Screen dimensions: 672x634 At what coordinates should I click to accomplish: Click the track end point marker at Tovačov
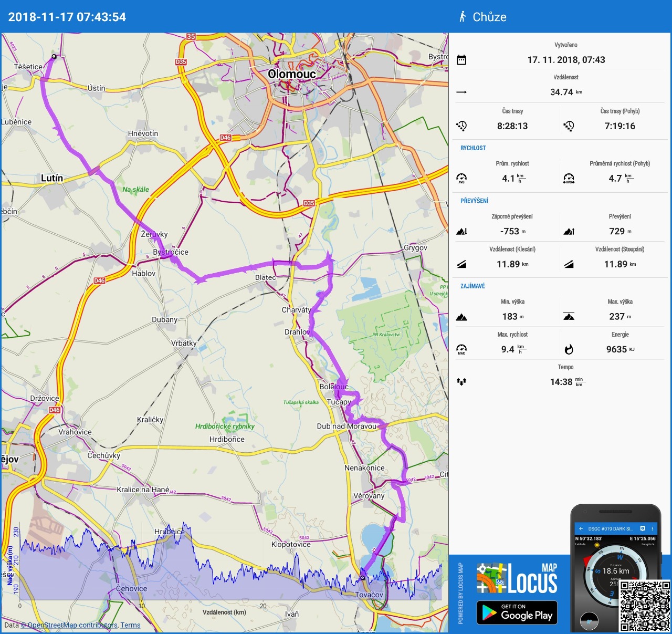point(362,578)
